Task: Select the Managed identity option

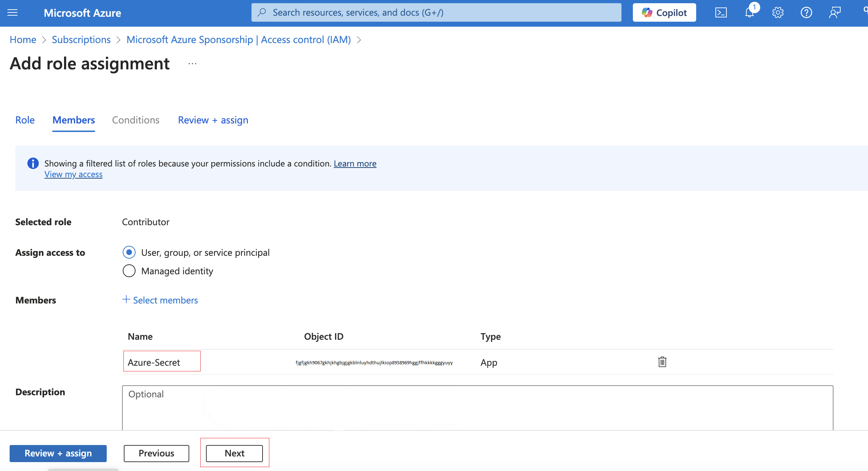Action: pos(129,271)
